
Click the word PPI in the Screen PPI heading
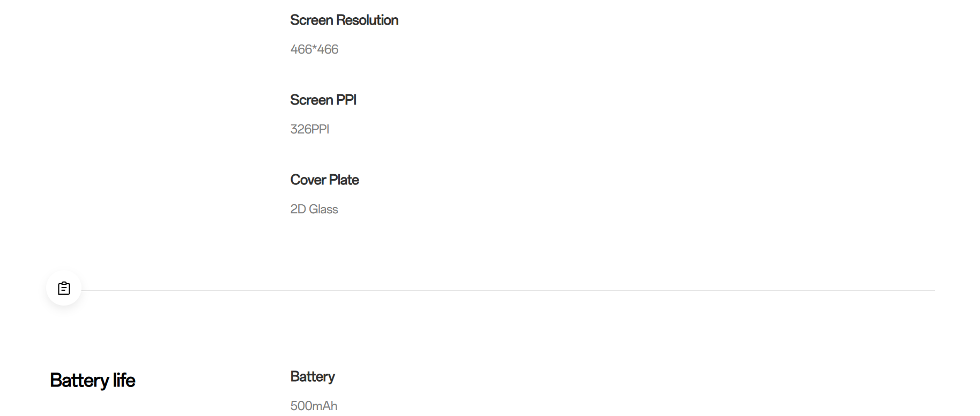pos(346,100)
